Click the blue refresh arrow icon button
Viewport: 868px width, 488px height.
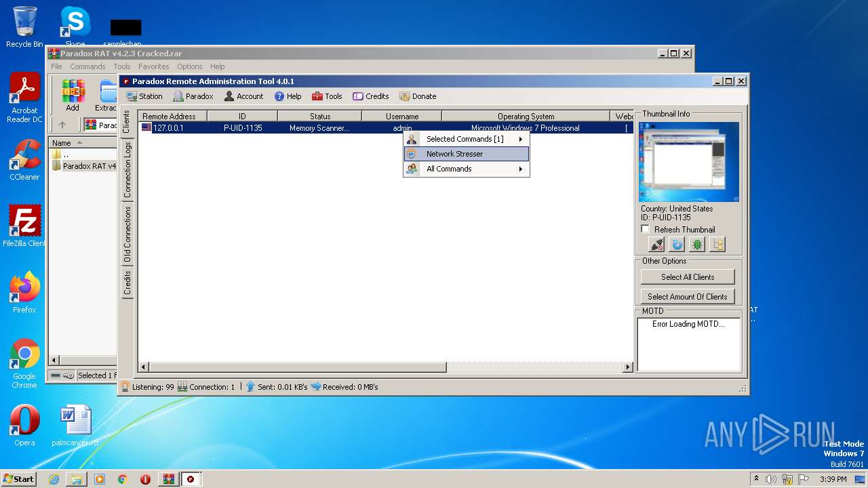(677, 245)
